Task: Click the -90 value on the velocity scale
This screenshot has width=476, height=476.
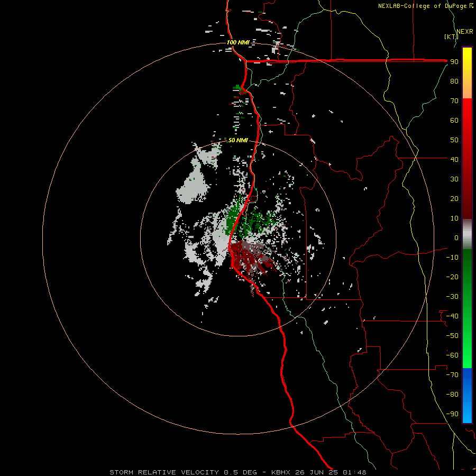Action: pos(452,414)
